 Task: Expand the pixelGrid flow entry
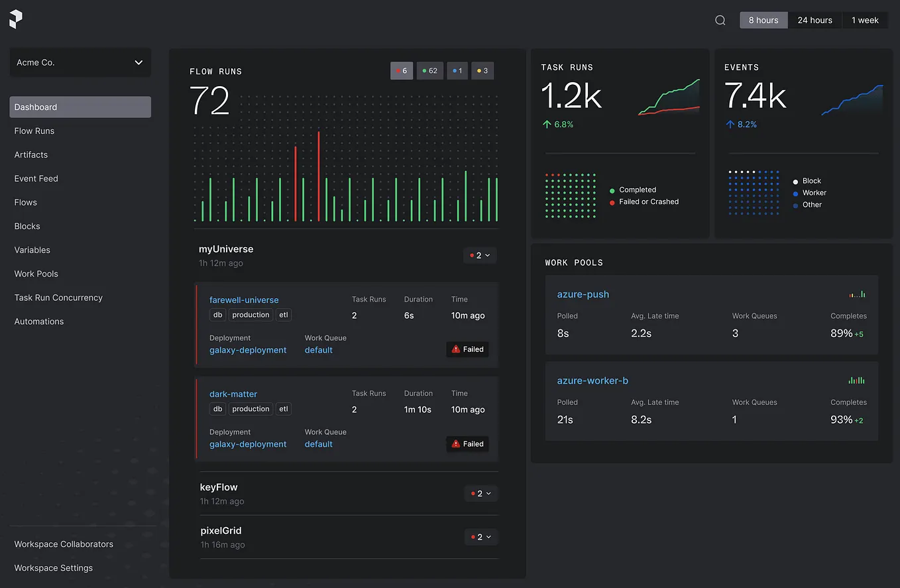point(480,536)
